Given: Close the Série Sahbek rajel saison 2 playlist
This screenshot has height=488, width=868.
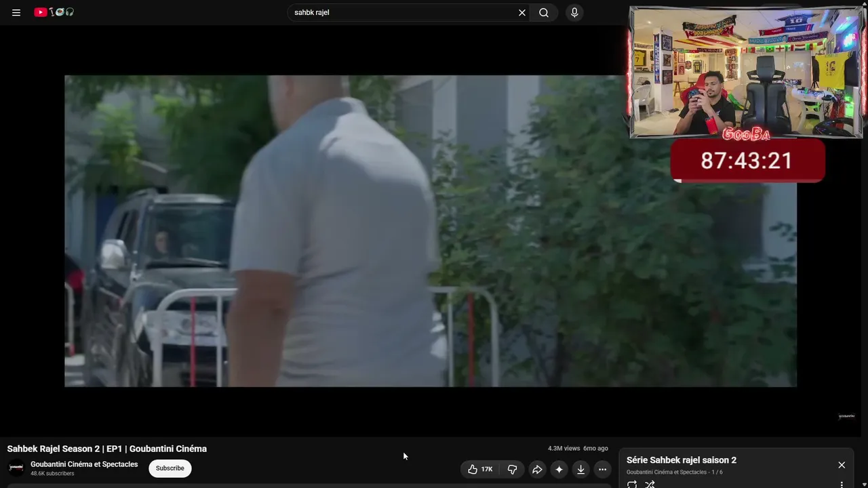Looking at the screenshot, I should [x=842, y=465].
